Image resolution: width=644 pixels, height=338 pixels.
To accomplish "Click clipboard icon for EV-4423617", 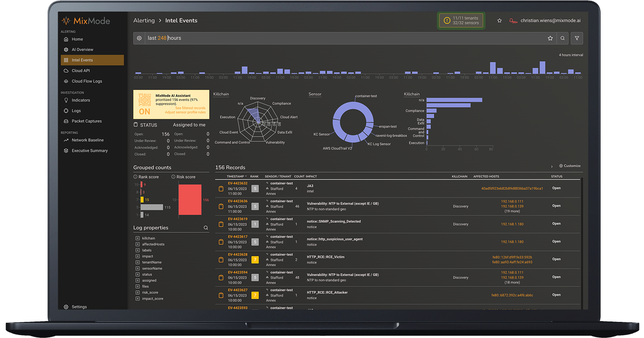I will 221,242.
